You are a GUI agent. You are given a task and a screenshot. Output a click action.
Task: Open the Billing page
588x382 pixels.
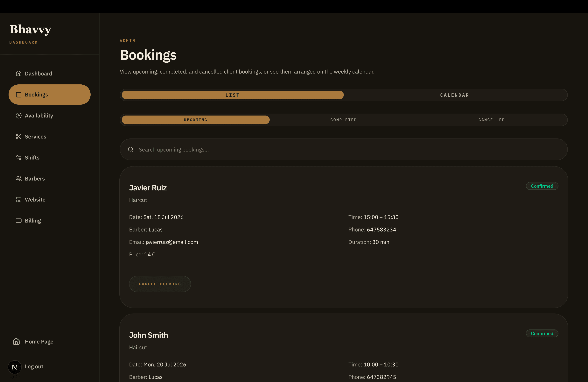pos(49,221)
